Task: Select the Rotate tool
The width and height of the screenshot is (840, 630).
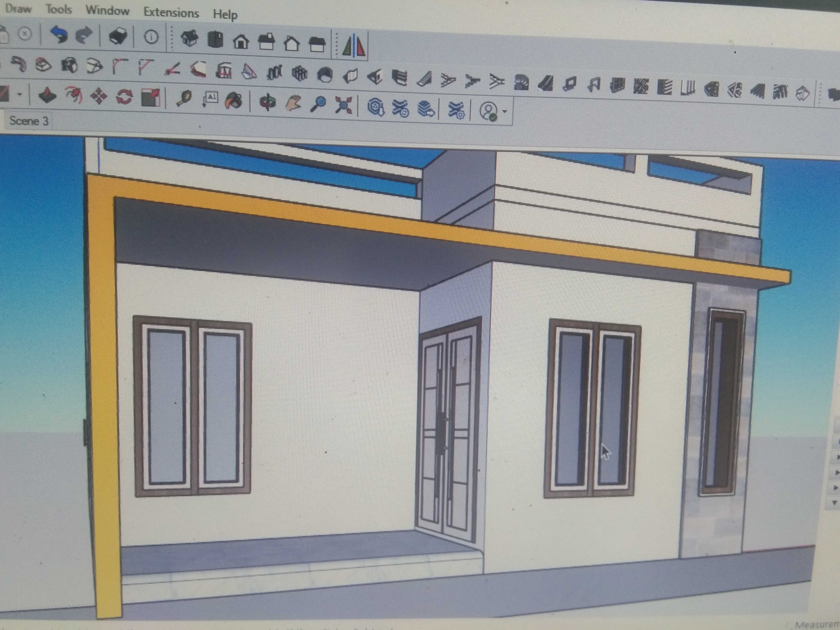Action: coord(124,97)
